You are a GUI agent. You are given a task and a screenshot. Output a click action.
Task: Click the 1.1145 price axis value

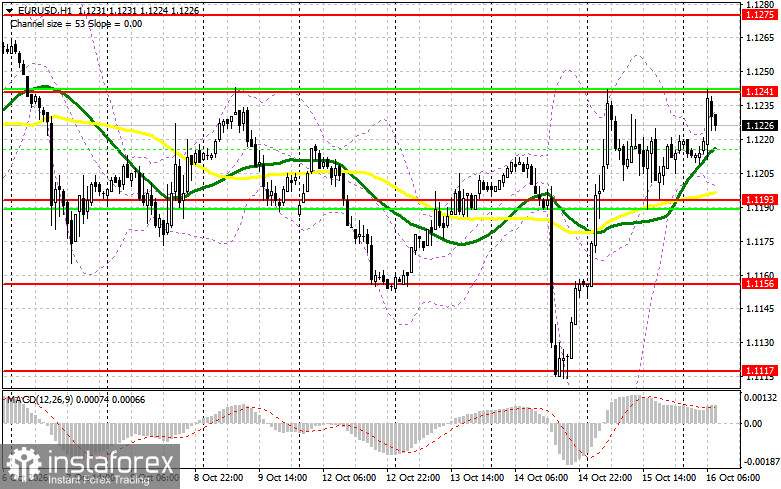pyautogui.click(x=760, y=309)
